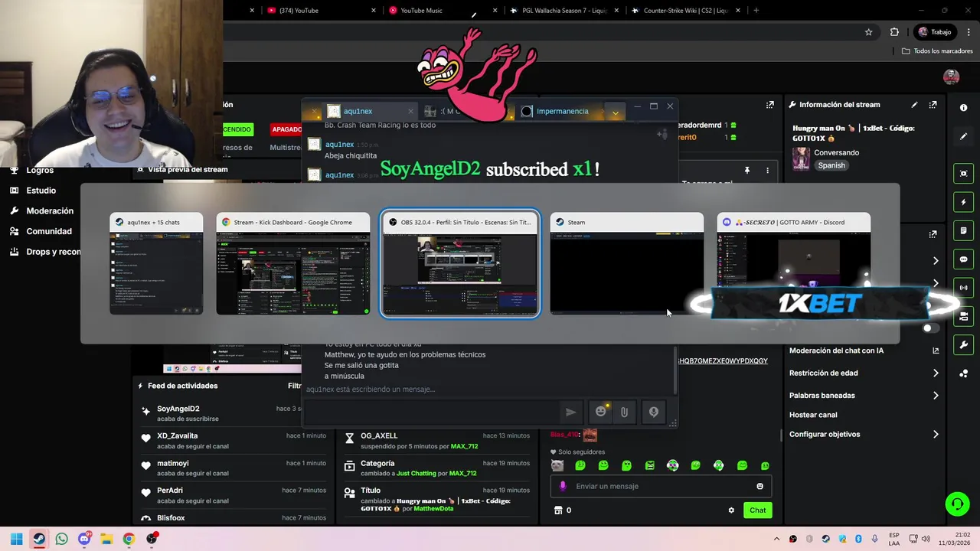Click the pencil icon in right toolbar
The width and height of the screenshot is (980, 551).
click(964, 136)
